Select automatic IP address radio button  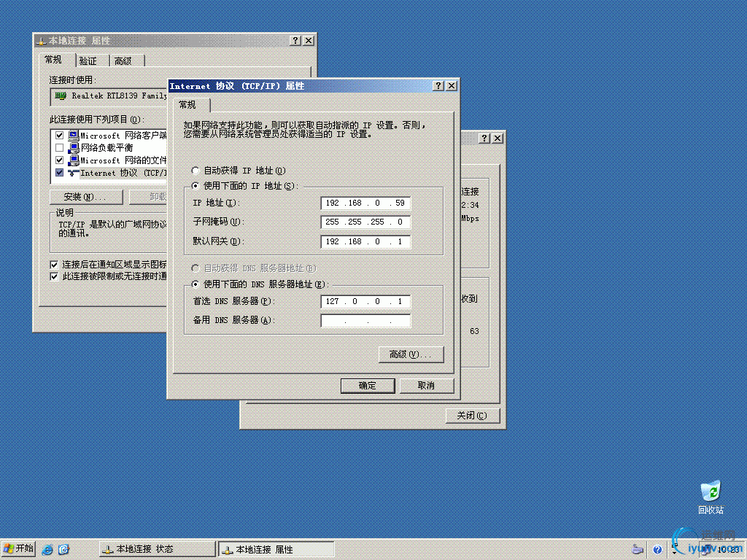pos(195,171)
